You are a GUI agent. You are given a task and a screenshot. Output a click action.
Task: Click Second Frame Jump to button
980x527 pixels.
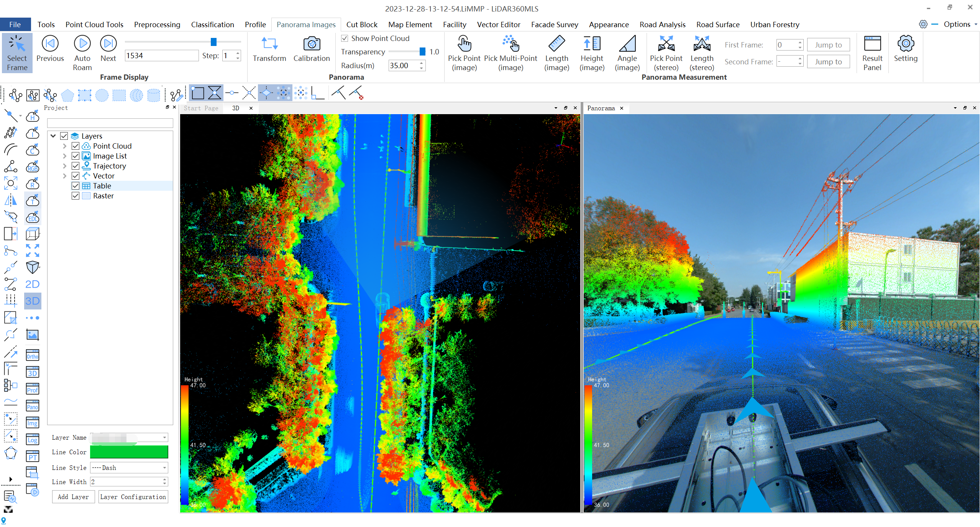click(x=828, y=62)
